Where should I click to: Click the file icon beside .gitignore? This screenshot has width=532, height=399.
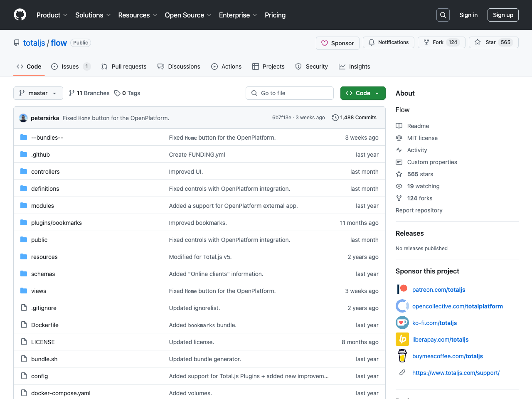(24, 308)
